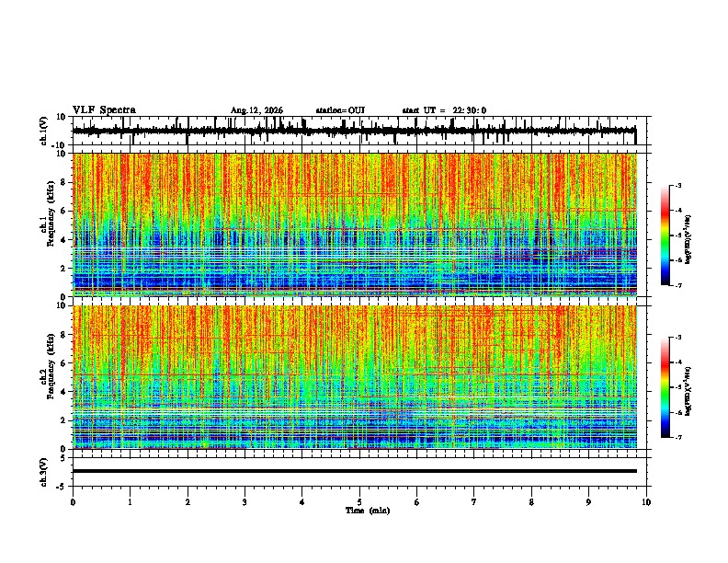Image resolution: width=728 pixels, height=563 pixels.
Task: Click the "Time (min)" x-axis label
Action: pyautogui.click(x=368, y=511)
